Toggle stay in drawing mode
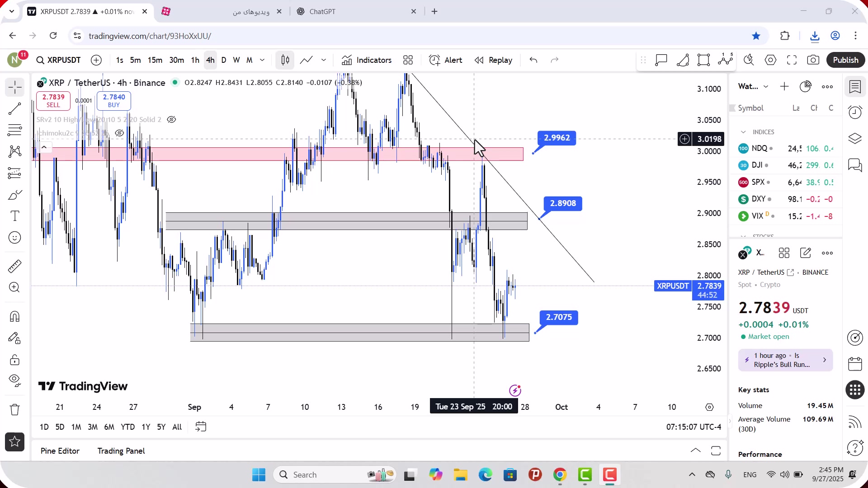 [15, 338]
